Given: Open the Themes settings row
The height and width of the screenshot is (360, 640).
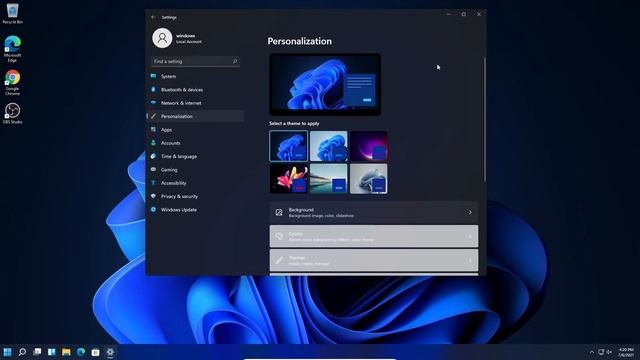Looking at the screenshot, I should 374,260.
